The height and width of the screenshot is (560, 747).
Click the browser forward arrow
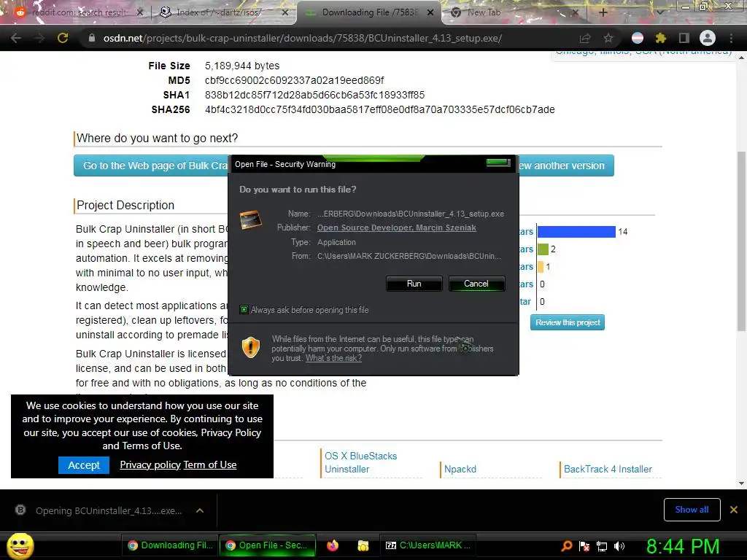click(x=39, y=38)
